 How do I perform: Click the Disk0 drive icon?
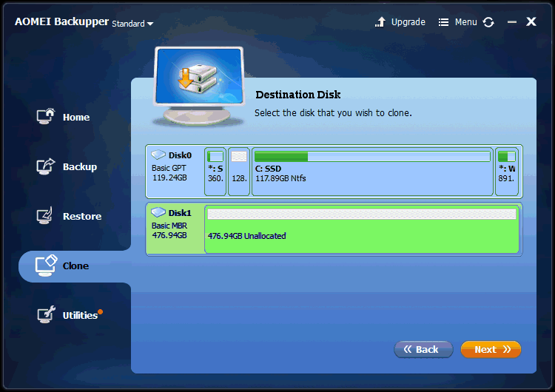tap(158, 155)
